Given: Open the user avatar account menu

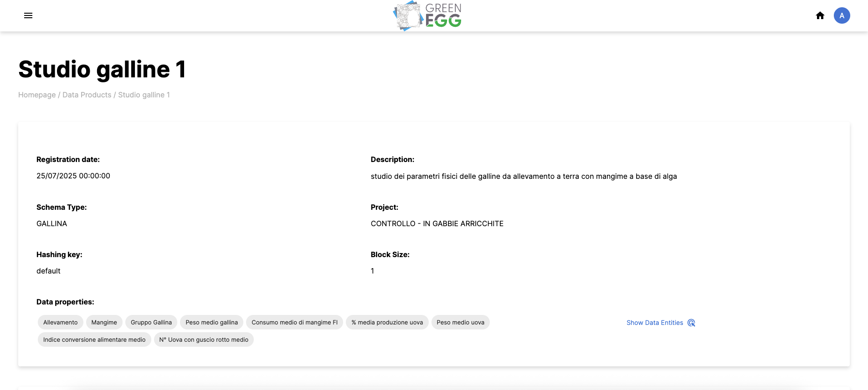Looking at the screenshot, I should point(842,15).
